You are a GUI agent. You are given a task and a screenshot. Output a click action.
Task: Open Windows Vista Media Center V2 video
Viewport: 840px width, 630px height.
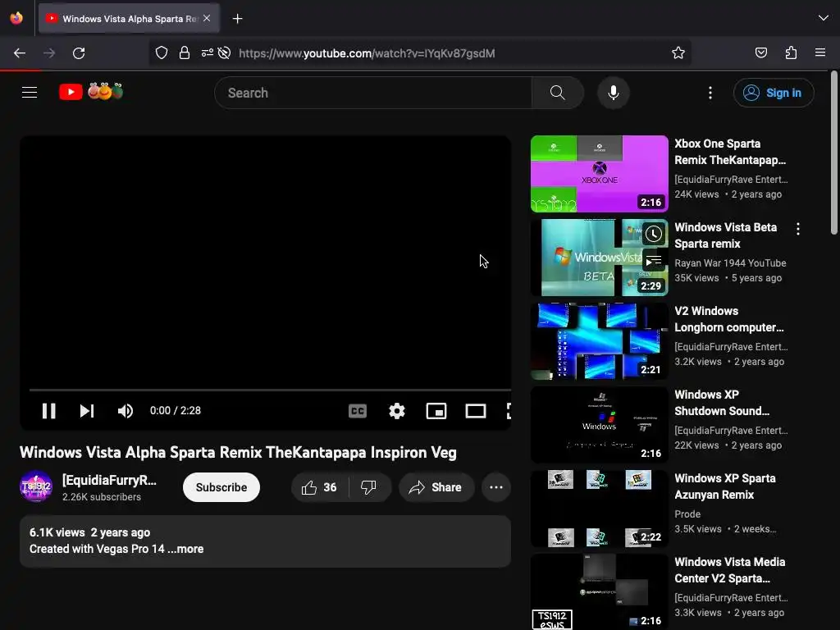point(729,570)
